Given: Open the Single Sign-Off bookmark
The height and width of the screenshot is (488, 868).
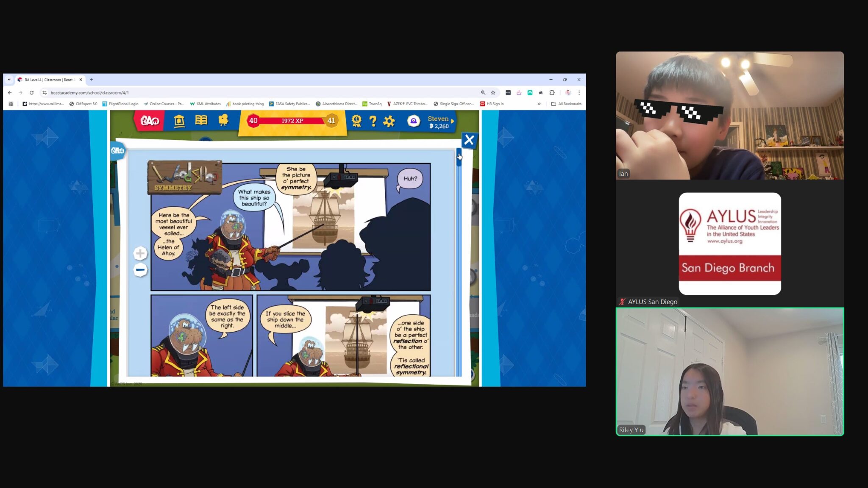Looking at the screenshot, I should 454,104.
